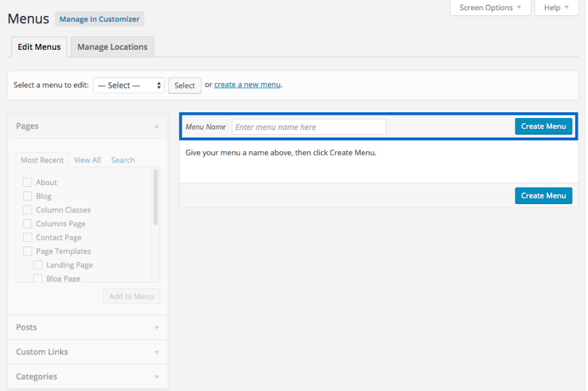
Task: Expand the Custom Links panel
Action: (x=157, y=352)
